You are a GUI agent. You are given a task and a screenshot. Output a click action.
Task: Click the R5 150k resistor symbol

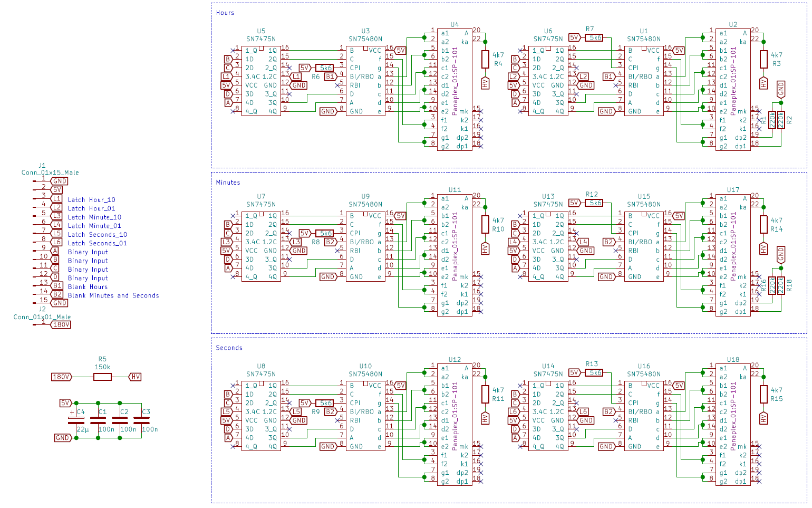[102, 377]
